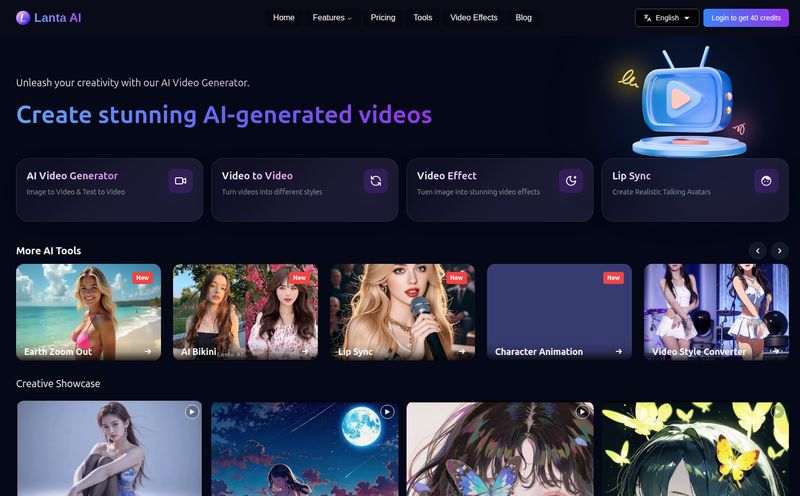The width and height of the screenshot is (800, 496).
Task: Open the Tools menu item
Action: (422, 18)
